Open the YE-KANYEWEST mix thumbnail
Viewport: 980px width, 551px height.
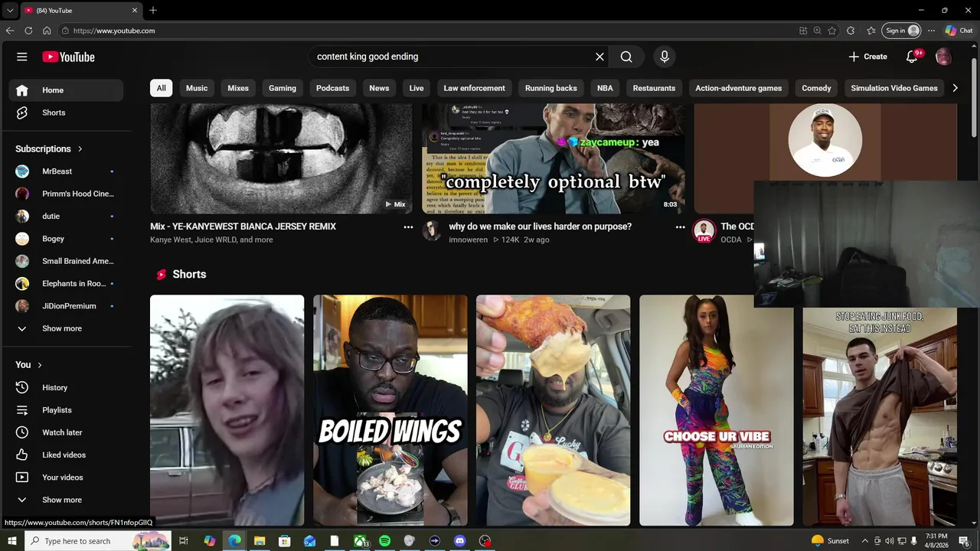click(x=281, y=158)
